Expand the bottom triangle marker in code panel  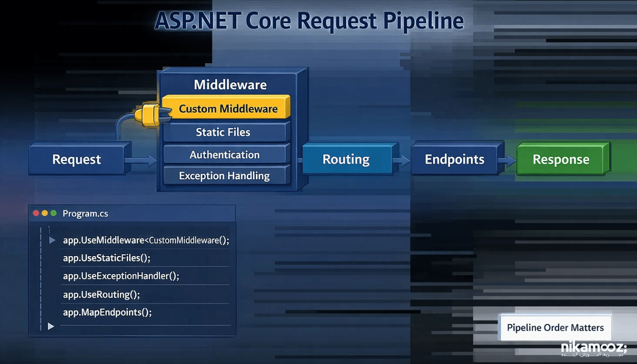pyautogui.click(x=51, y=326)
